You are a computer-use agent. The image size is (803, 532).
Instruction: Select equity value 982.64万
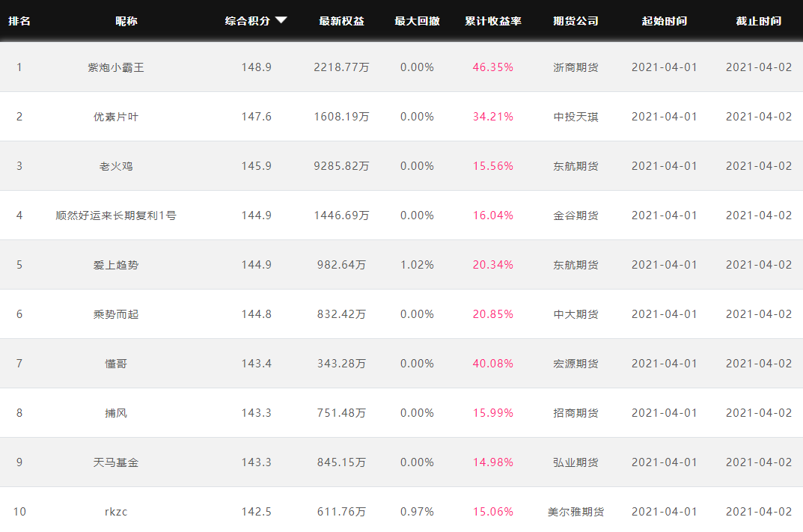point(341,265)
